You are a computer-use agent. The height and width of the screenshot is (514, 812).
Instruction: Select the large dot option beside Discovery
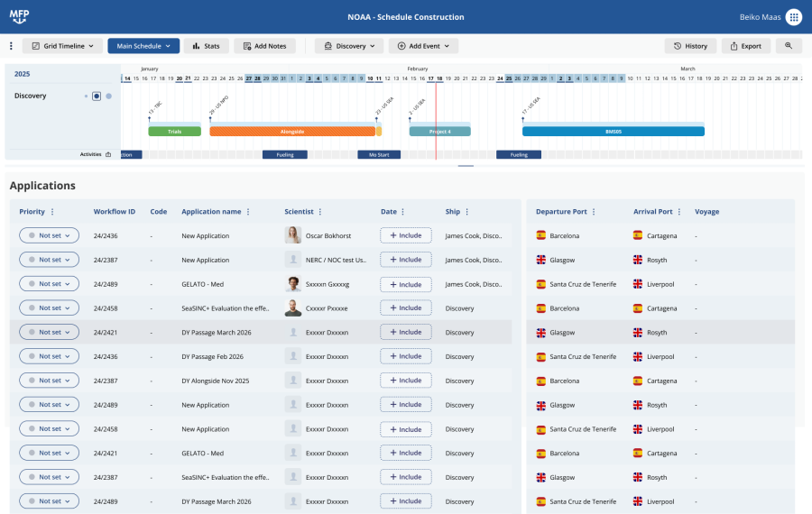tap(109, 96)
